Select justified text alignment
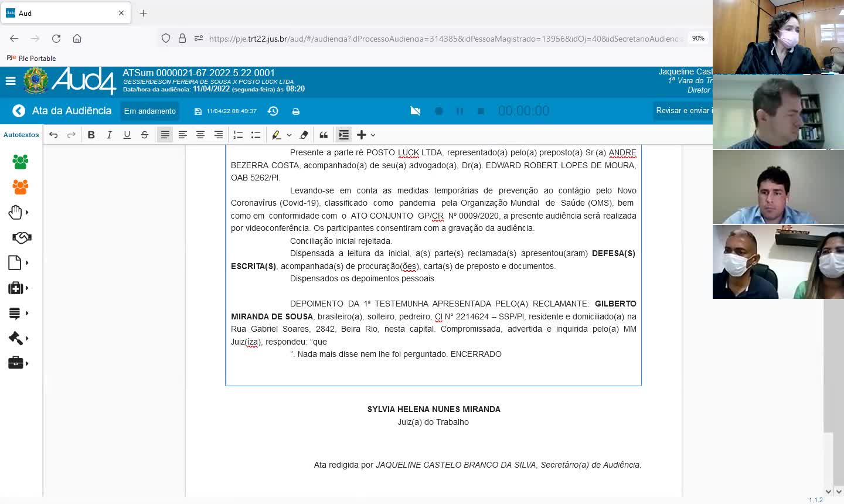The height and width of the screenshot is (504, 844). click(165, 135)
